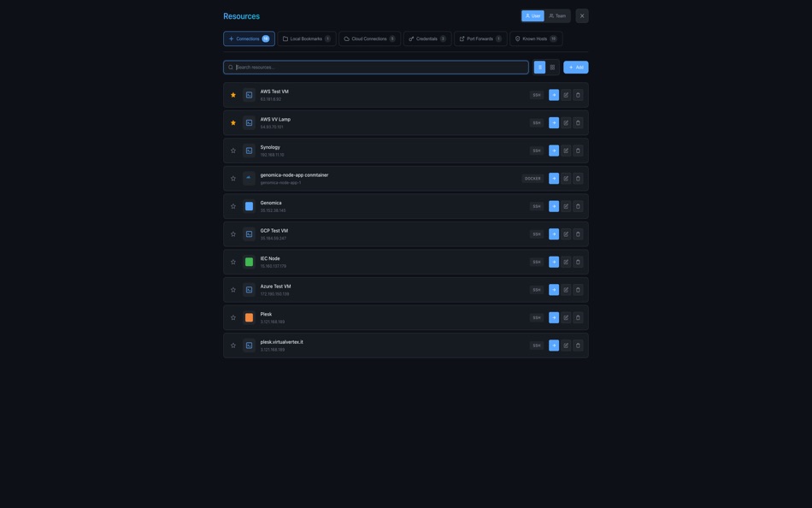Toggle the favorite star for GCP Test VM
Viewport: 812px width, 508px height.
[x=232, y=232]
